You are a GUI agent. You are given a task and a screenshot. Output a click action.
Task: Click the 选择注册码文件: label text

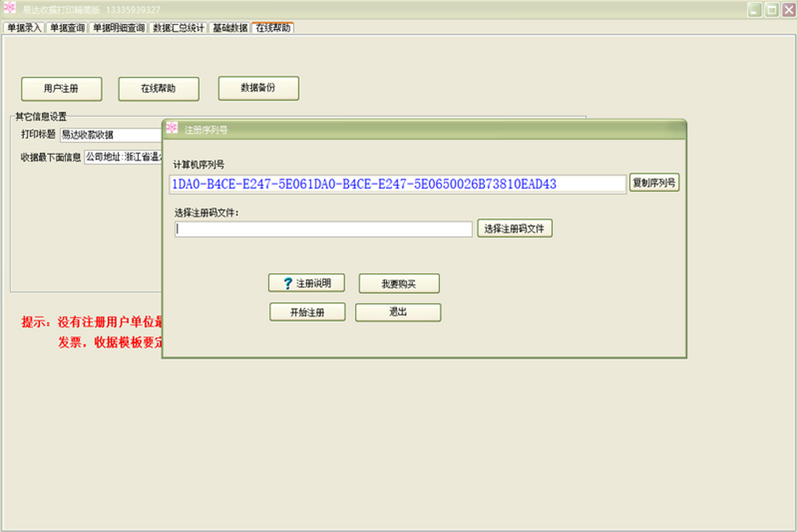tap(206, 213)
